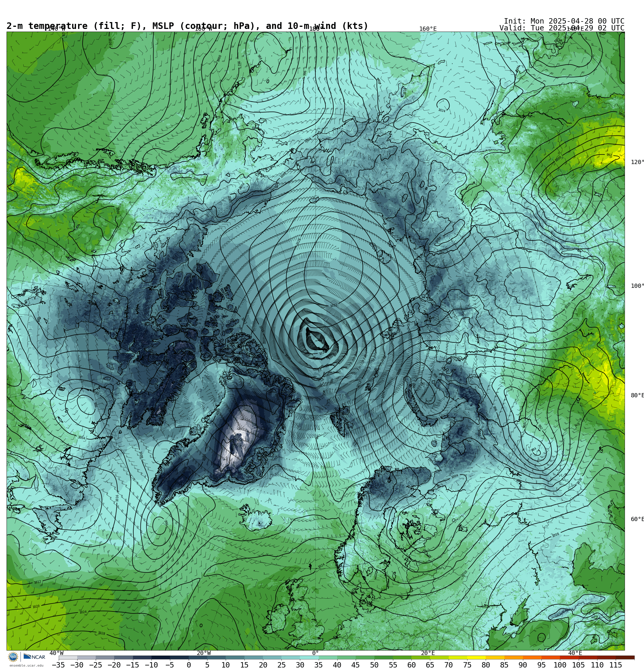Click the map title starting with '2-m temperature (fill; F)'
The image size is (644, 669).
coord(187,26)
